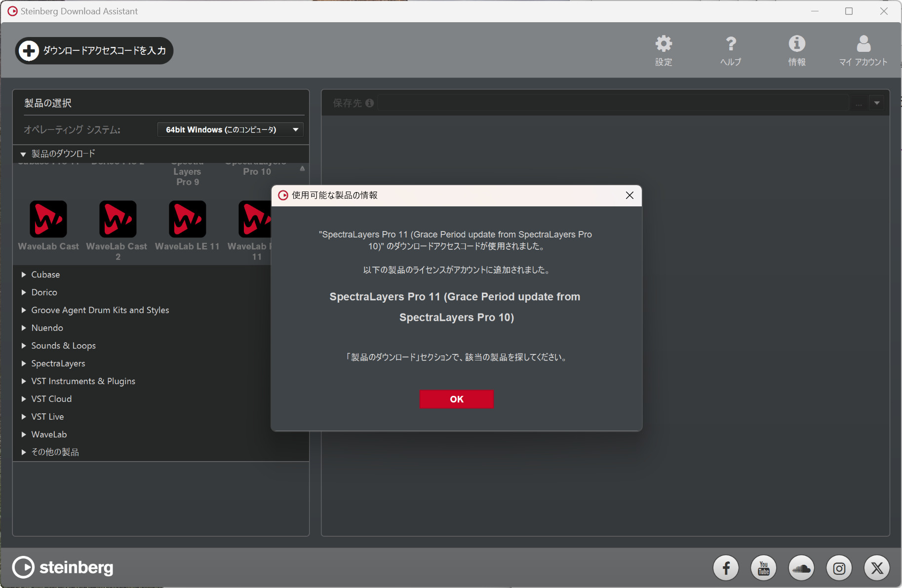The height and width of the screenshot is (588, 902).
Task: Expand the その他の製品 category
Action: 23,452
